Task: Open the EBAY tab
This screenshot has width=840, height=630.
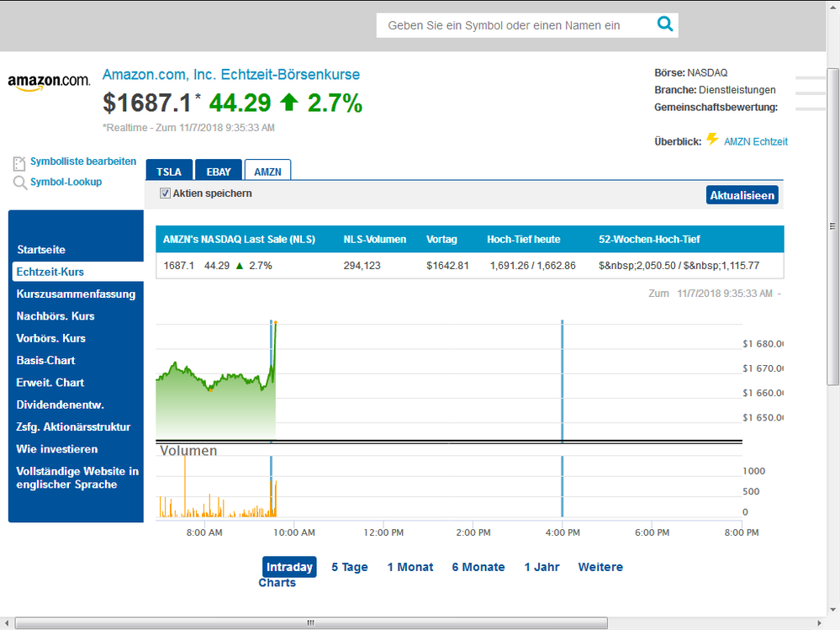Action: 218,171
